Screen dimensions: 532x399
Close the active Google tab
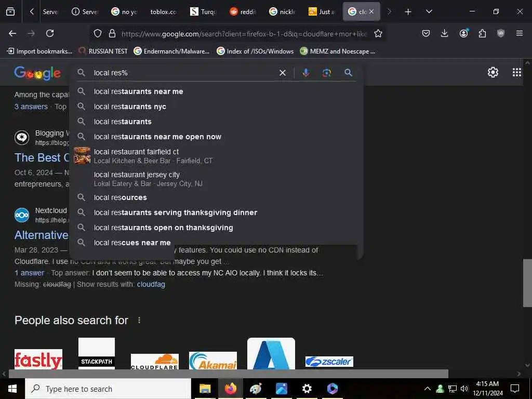pos(371,11)
